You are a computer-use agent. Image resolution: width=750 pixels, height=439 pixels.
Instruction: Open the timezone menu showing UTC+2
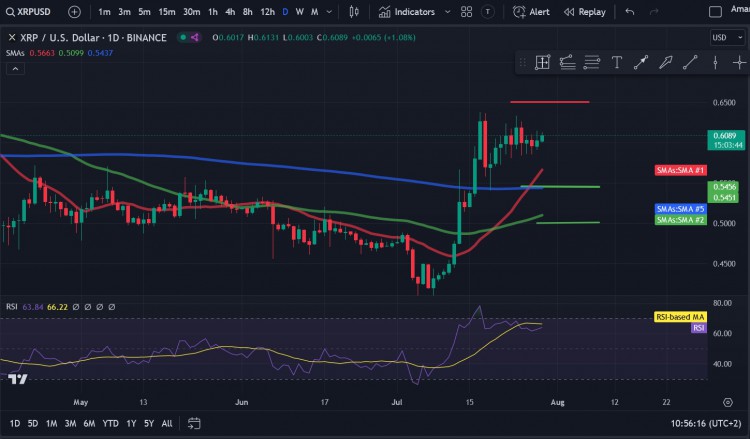(706, 423)
